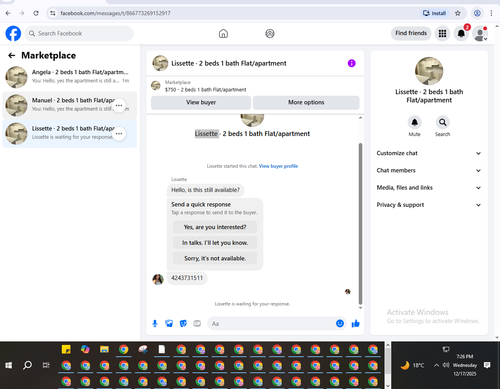Bookmark this page with the star icon
The image size is (500, 389).
(x=458, y=13)
